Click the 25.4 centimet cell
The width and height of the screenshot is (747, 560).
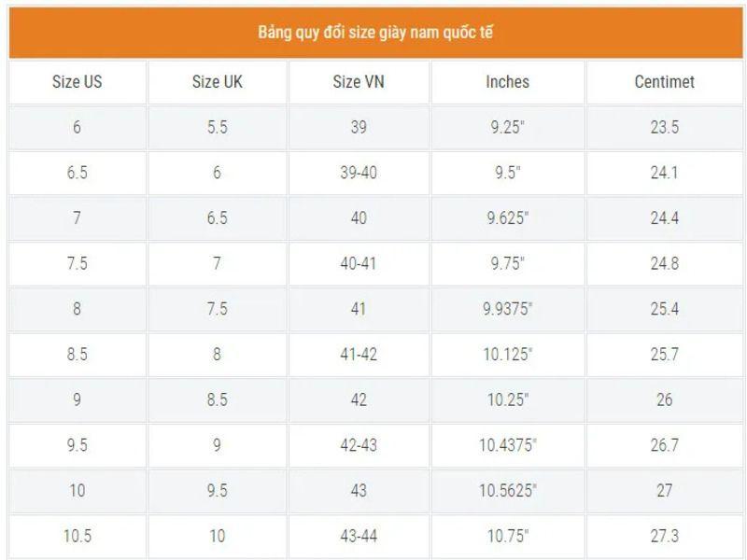[664, 309]
